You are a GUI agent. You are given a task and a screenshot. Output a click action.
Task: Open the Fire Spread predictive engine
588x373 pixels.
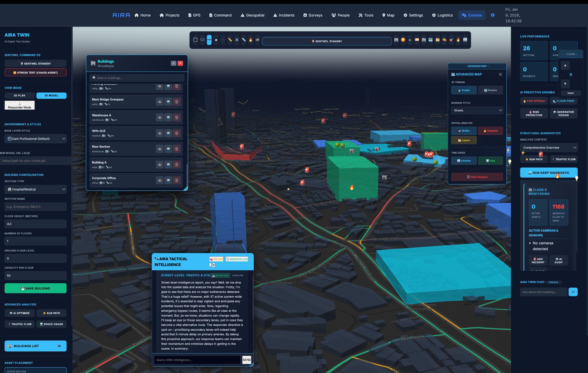pyautogui.click(x=534, y=101)
